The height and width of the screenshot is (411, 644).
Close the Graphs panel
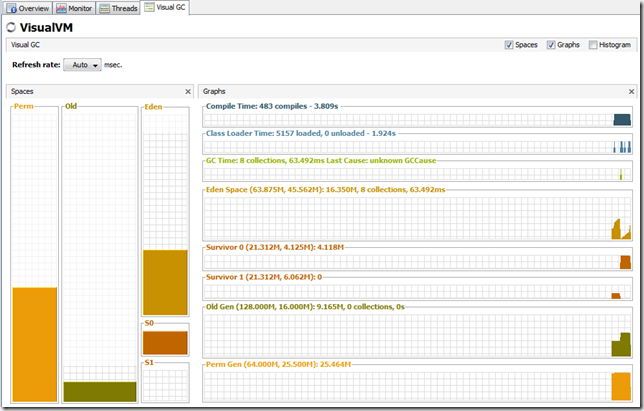pos(631,92)
